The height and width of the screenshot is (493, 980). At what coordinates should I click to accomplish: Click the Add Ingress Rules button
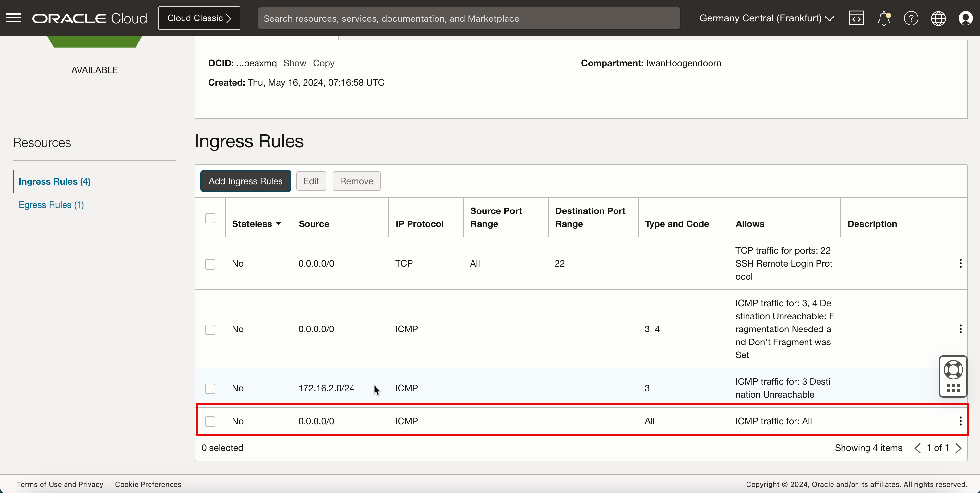coord(245,181)
